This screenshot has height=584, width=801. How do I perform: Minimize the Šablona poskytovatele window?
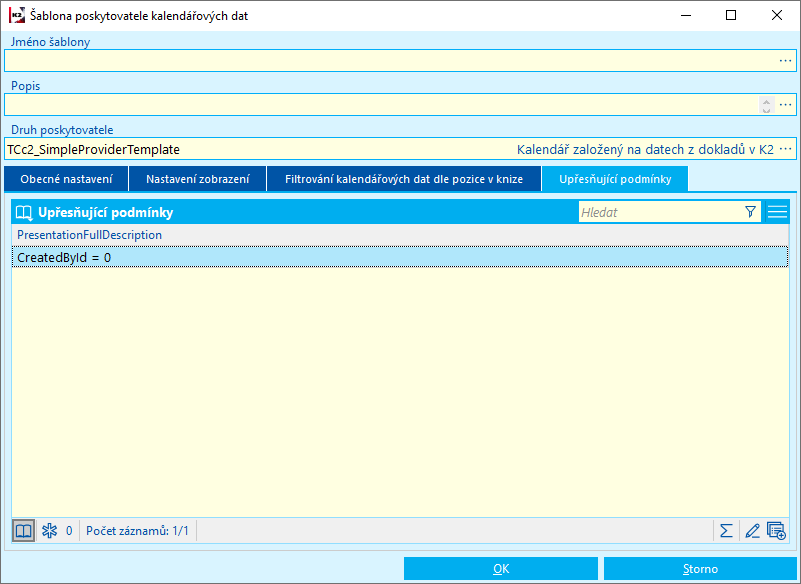pyautogui.click(x=686, y=15)
